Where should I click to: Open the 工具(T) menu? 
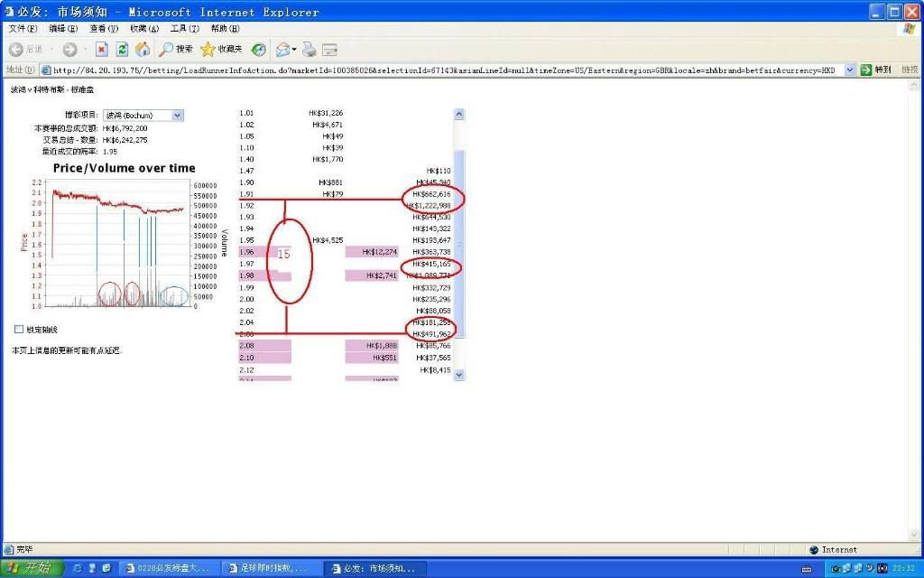pos(184,28)
